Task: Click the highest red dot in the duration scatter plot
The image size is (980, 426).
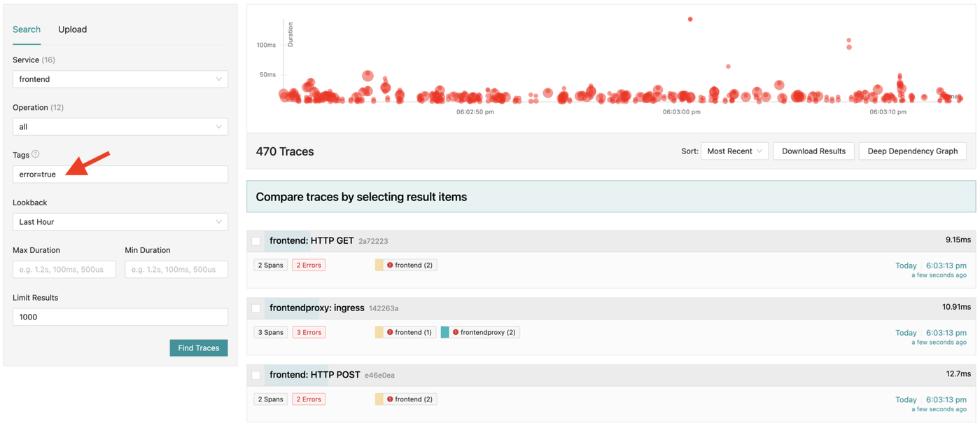Action: point(690,20)
